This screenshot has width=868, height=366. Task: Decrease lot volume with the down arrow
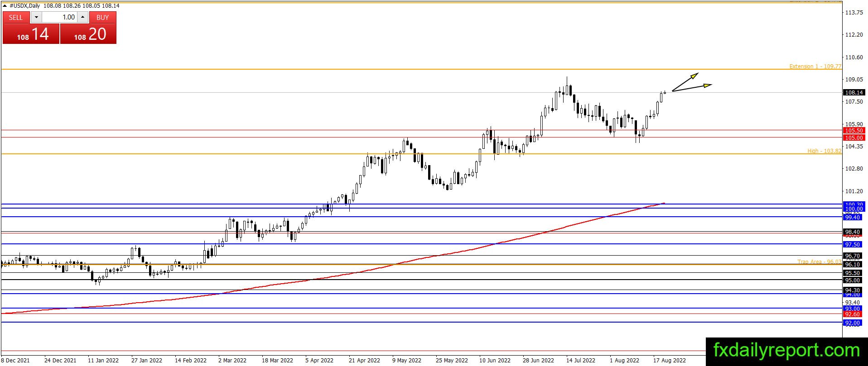(36, 17)
